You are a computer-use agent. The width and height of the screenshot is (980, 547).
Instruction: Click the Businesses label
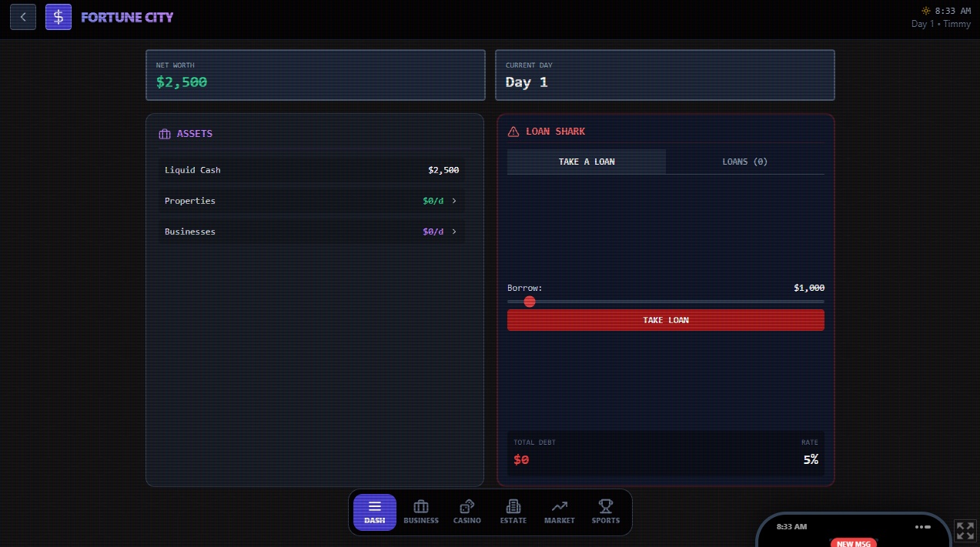190,232
